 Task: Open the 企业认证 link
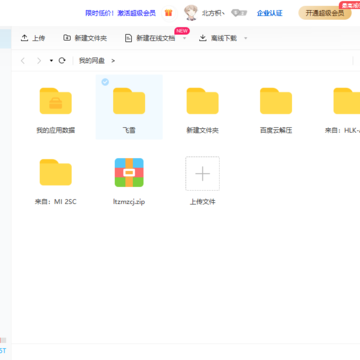270,13
